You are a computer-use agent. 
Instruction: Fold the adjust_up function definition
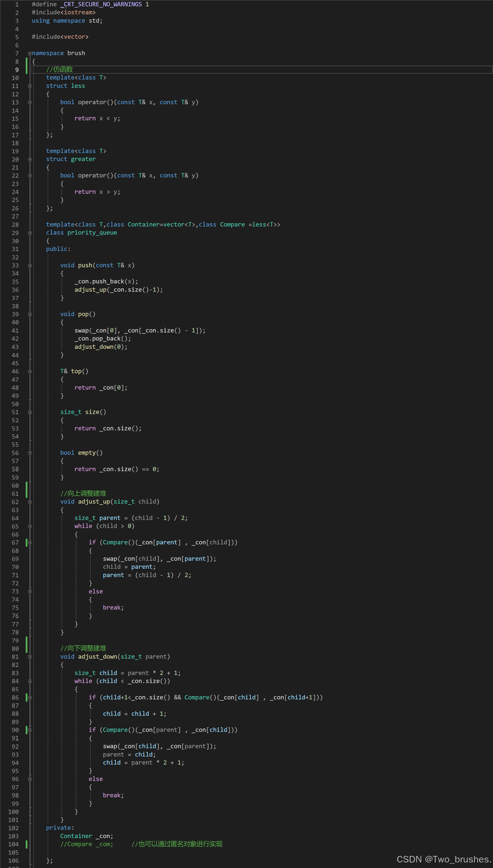30,502
